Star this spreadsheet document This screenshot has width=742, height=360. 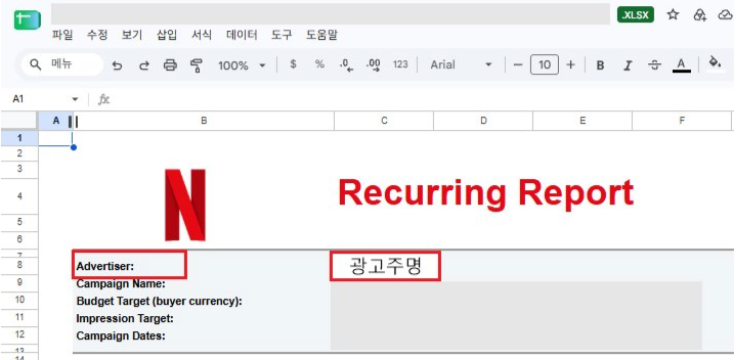[x=672, y=15]
